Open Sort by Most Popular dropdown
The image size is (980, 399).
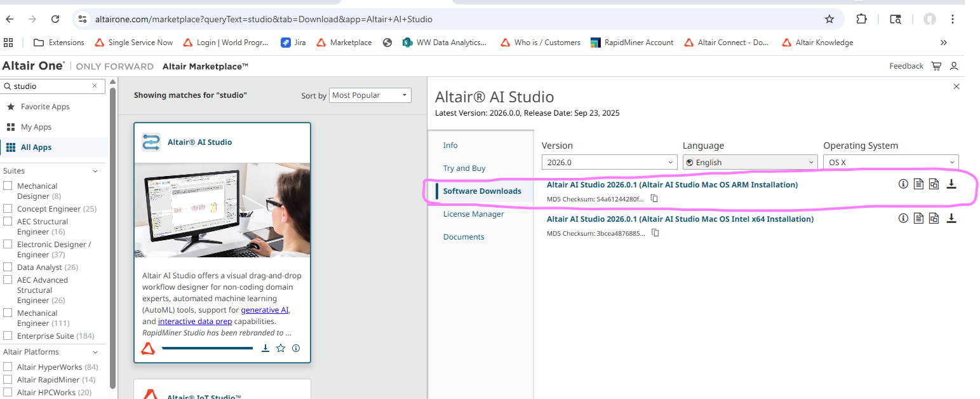370,95
